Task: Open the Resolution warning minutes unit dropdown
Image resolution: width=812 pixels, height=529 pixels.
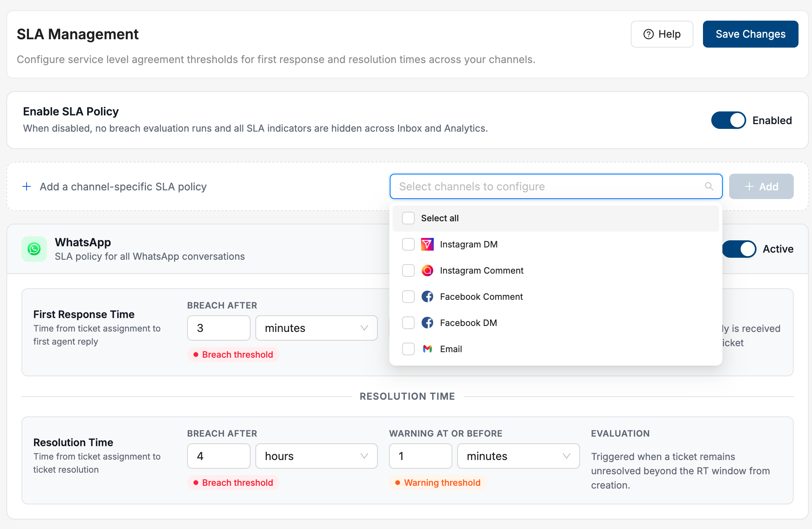Action: [x=518, y=456]
